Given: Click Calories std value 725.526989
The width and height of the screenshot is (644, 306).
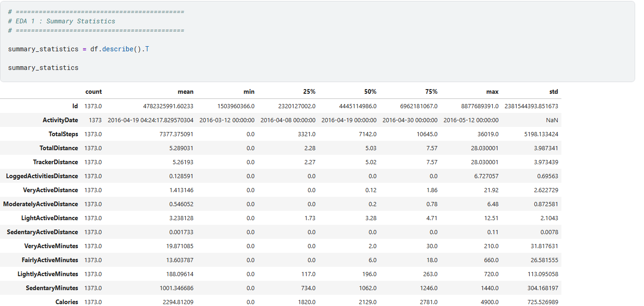Looking at the screenshot, I should 543,302.
